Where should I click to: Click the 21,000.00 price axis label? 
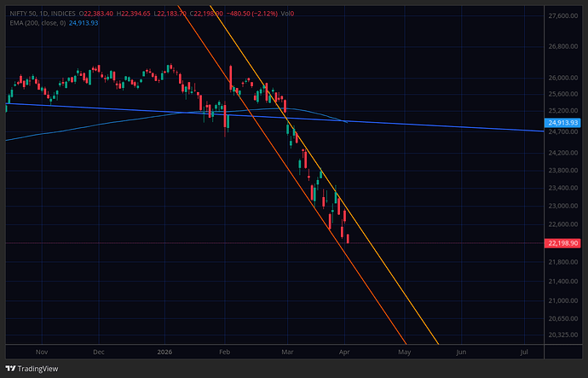click(563, 300)
